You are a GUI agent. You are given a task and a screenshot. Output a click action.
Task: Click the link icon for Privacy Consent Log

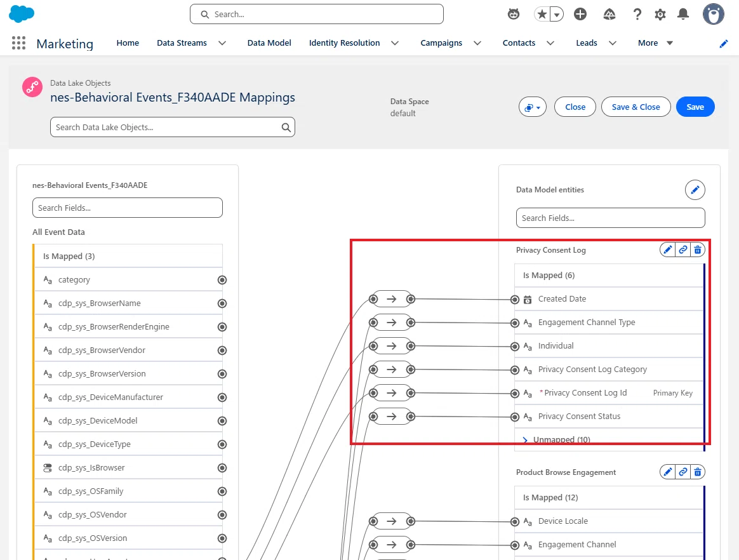click(x=683, y=250)
